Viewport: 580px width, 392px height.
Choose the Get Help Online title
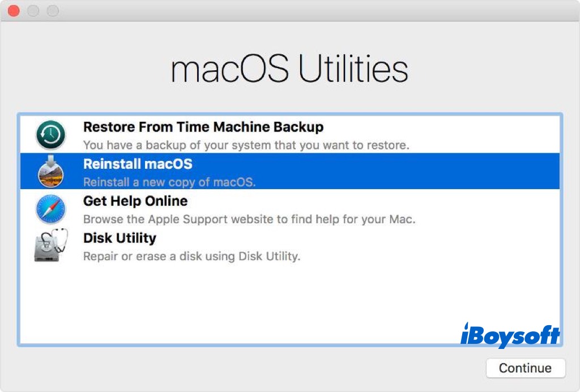[x=135, y=201]
